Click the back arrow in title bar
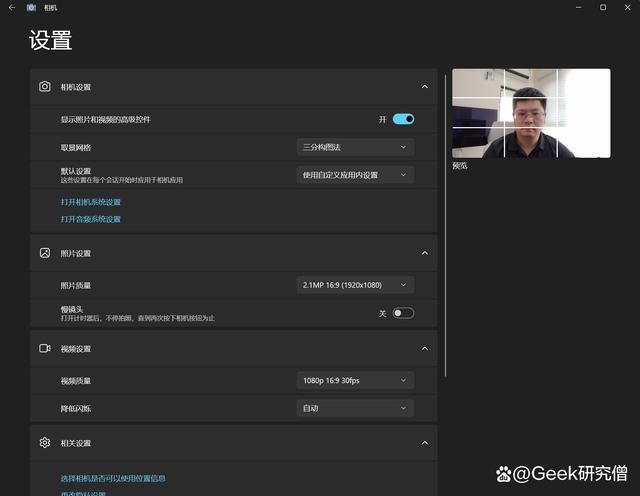 click(x=11, y=7)
